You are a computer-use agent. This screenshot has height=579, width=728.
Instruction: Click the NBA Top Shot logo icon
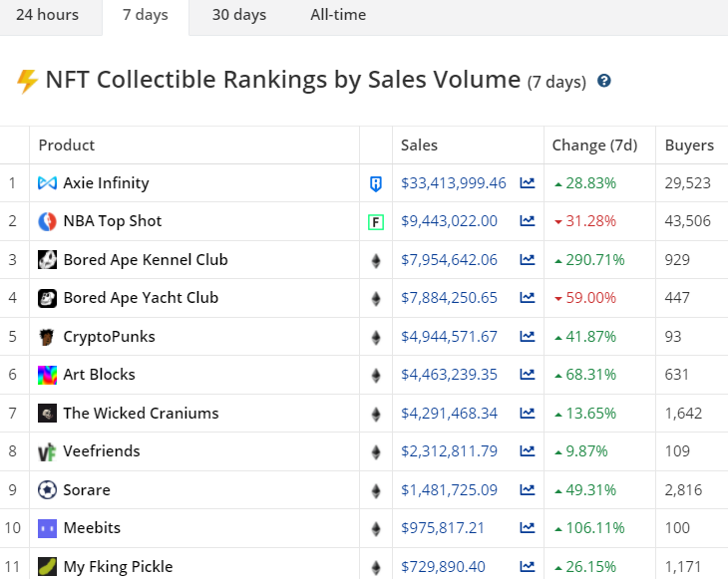(47, 222)
